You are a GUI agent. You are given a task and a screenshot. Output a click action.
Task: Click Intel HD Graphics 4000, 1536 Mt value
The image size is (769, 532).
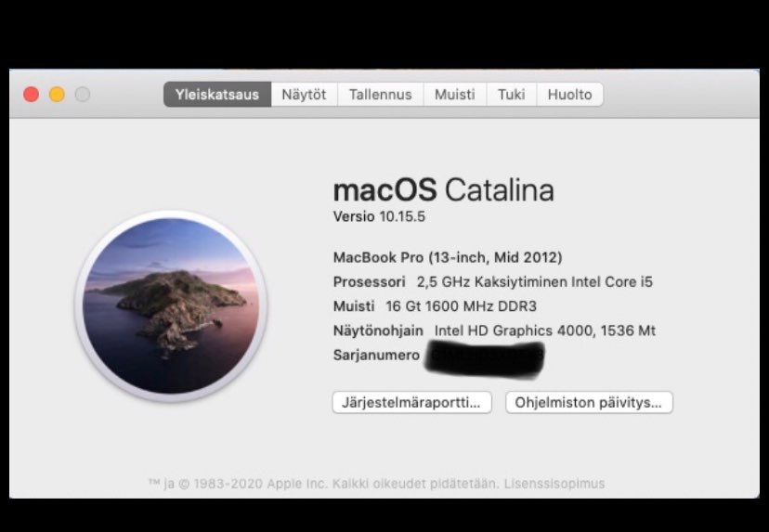[x=545, y=331]
